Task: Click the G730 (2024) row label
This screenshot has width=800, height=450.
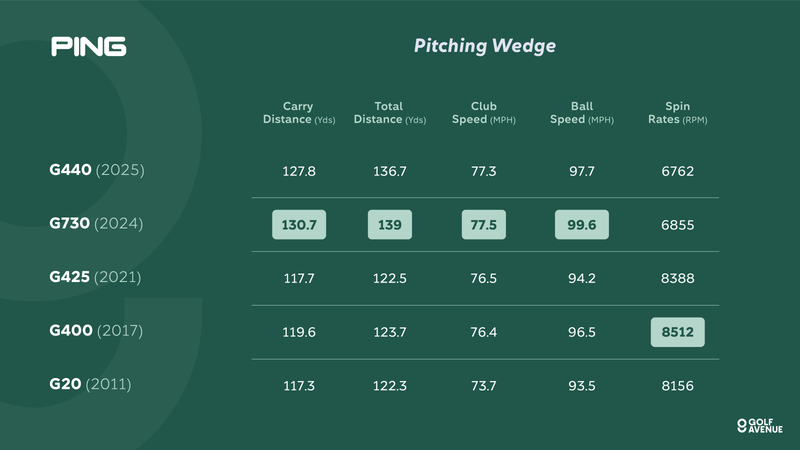Action: click(97, 224)
